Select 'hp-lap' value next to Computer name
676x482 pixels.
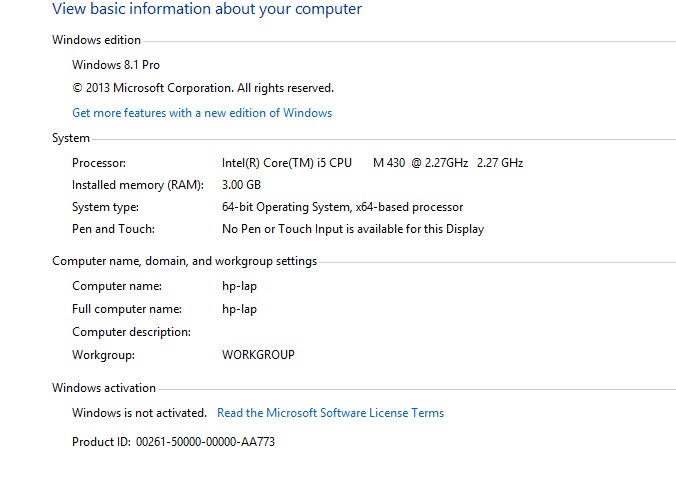[x=239, y=286]
